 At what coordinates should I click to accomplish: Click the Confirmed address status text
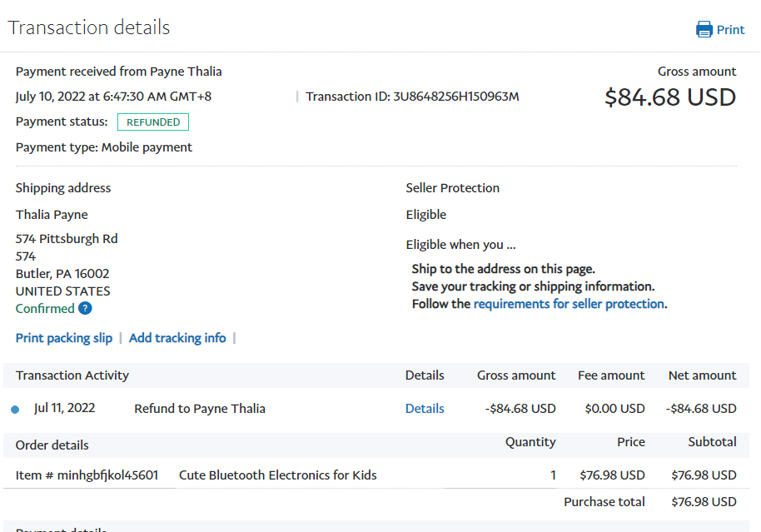click(x=45, y=308)
